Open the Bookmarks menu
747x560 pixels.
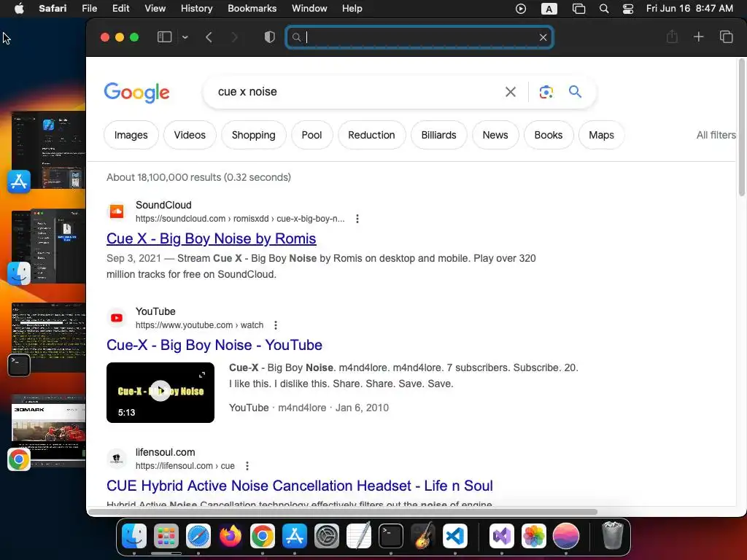(x=252, y=9)
